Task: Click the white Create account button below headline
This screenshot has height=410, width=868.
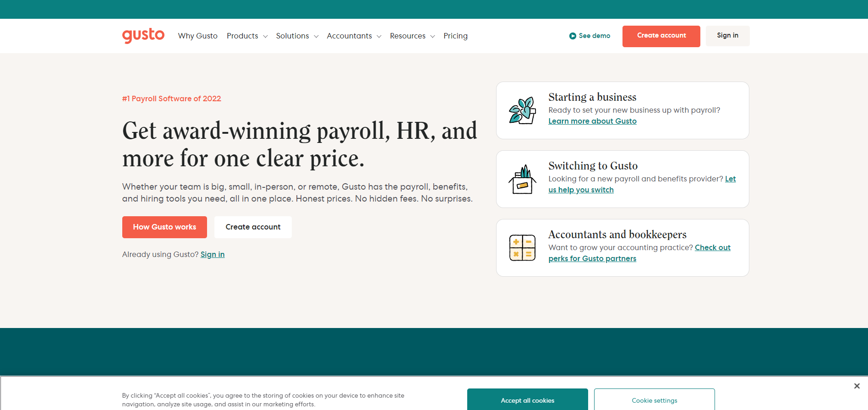Action: click(x=253, y=227)
